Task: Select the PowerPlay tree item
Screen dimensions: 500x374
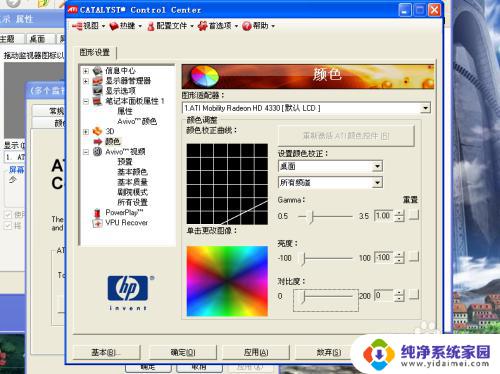Action: point(124,212)
